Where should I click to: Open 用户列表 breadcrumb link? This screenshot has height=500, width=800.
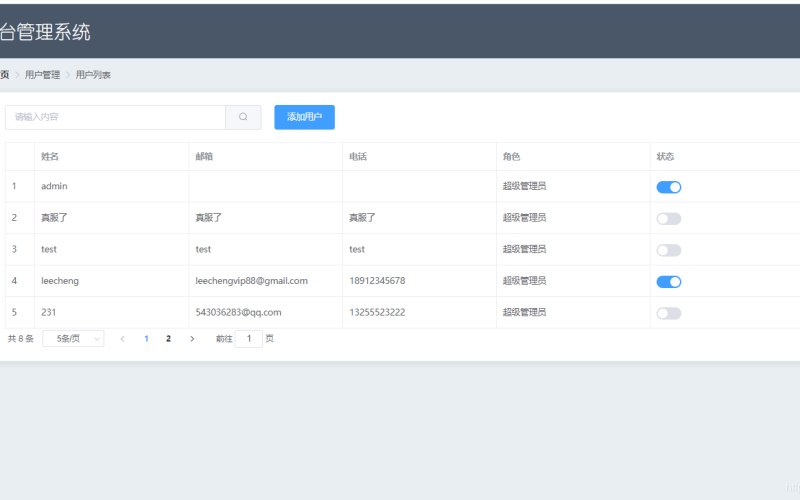click(93, 75)
